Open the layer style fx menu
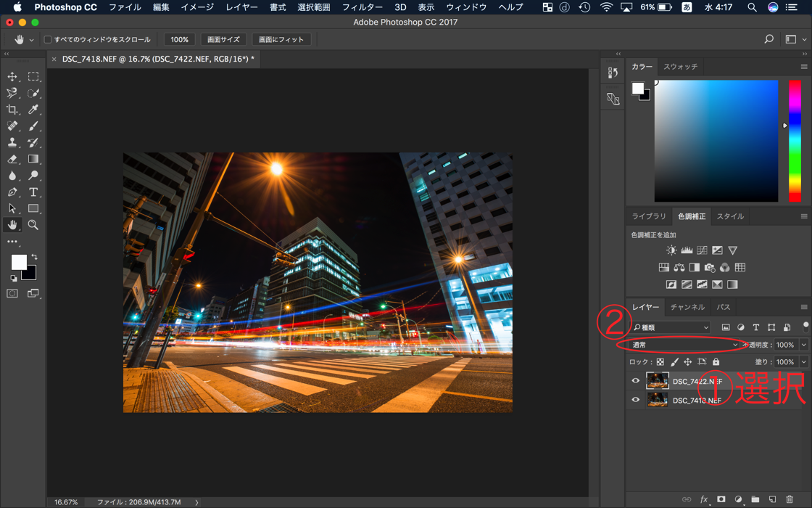This screenshot has height=508, width=812. [704, 499]
